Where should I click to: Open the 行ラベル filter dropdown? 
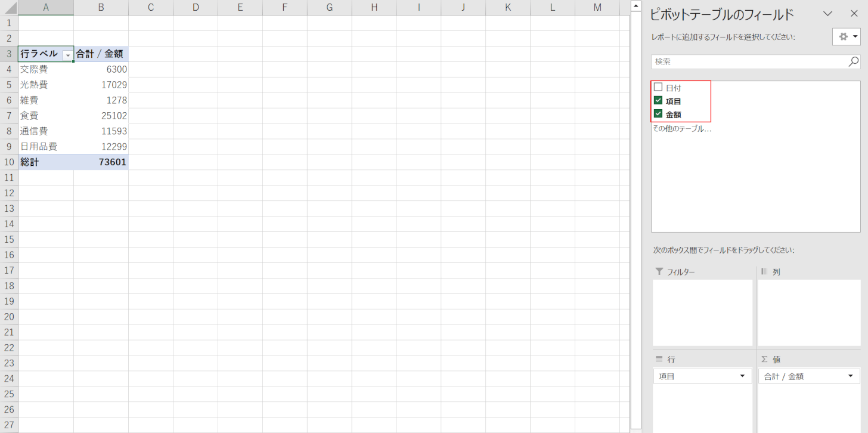pyautogui.click(x=67, y=54)
